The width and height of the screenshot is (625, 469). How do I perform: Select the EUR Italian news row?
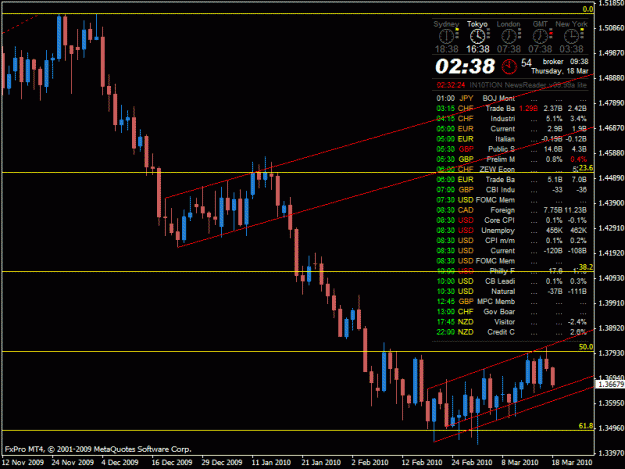(511, 139)
